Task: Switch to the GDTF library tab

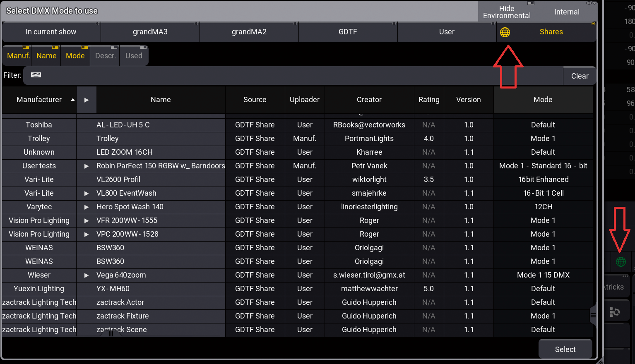Action: [348, 32]
